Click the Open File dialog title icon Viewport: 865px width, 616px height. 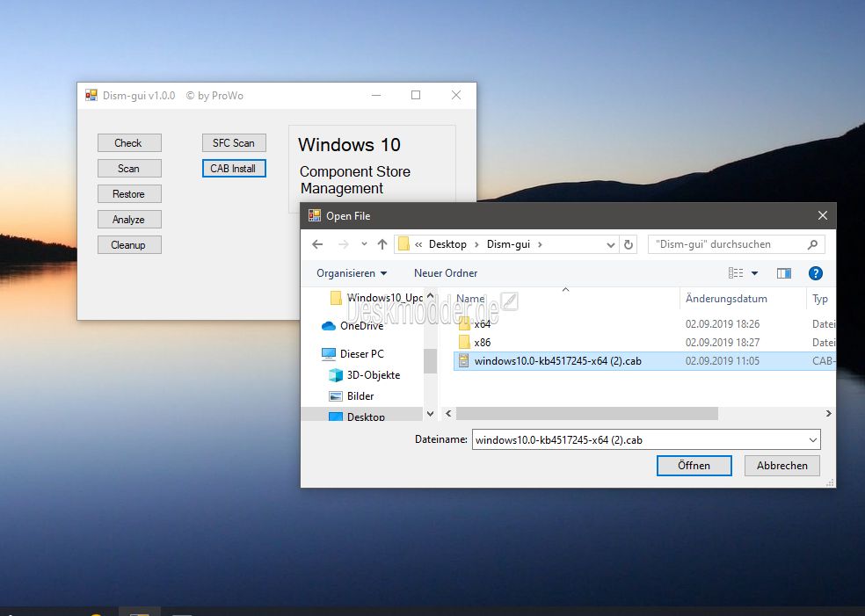[315, 215]
